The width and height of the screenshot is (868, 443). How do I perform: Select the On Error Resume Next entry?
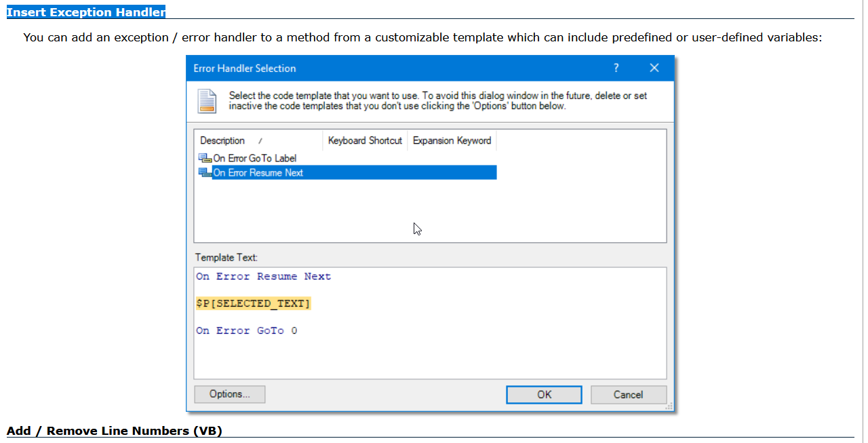click(258, 172)
